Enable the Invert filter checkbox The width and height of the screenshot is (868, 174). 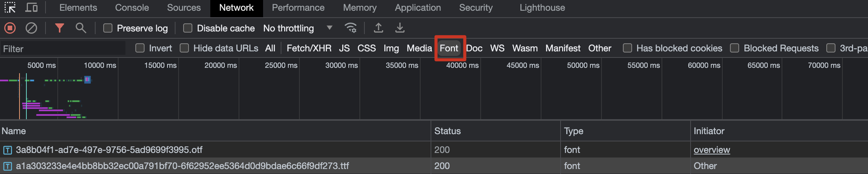(x=140, y=48)
